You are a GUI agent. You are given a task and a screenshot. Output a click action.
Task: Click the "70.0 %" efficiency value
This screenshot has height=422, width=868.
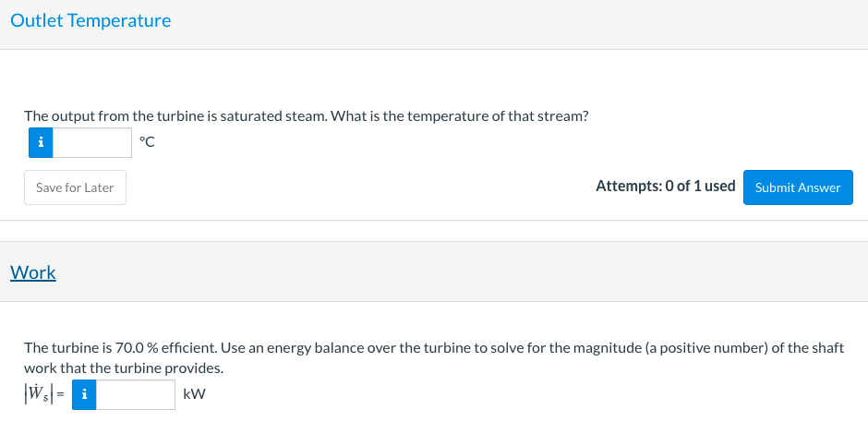pos(137,348)
